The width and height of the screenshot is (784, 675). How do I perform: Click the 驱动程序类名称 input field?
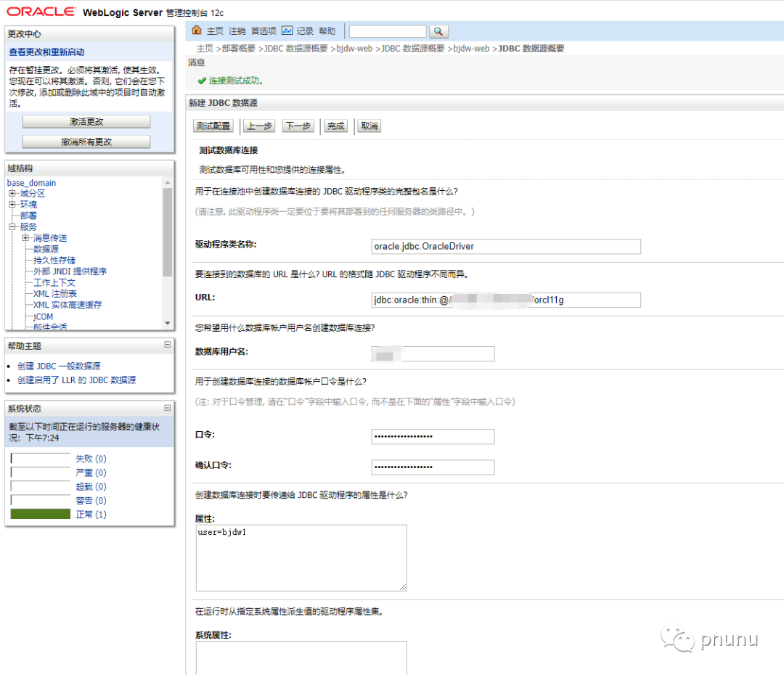click(x=506, y=246)
